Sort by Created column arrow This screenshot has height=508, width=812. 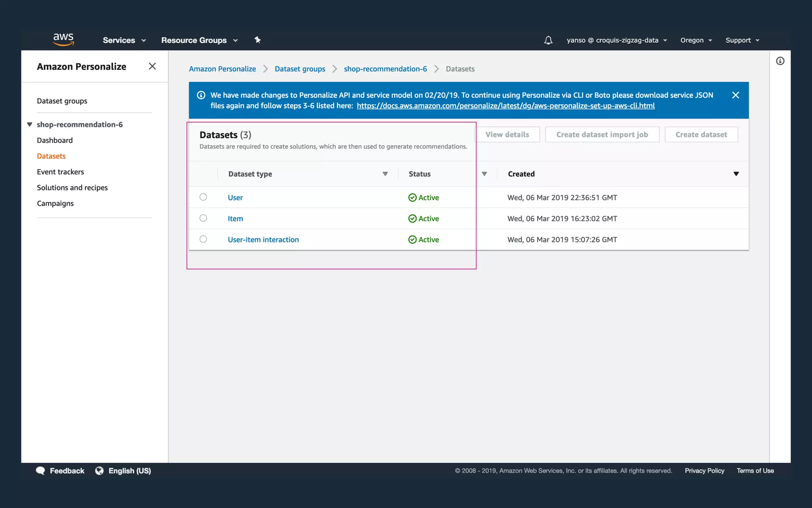click(x=736, y=174)
